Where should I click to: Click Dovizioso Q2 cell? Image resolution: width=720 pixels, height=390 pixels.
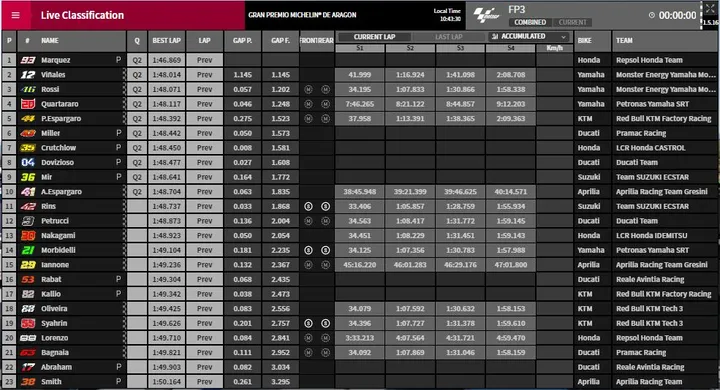tap(137, 163)
